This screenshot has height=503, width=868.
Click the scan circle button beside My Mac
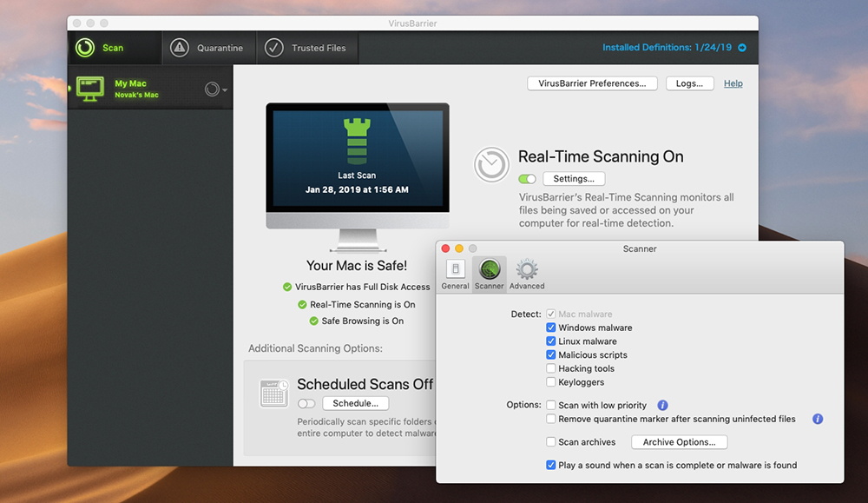(212, 89)
